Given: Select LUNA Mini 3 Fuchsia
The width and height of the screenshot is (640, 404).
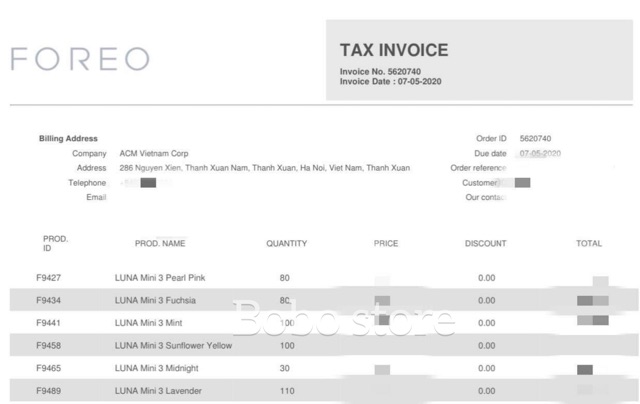Looking at the screenshot, I should (x=155, y=300).
